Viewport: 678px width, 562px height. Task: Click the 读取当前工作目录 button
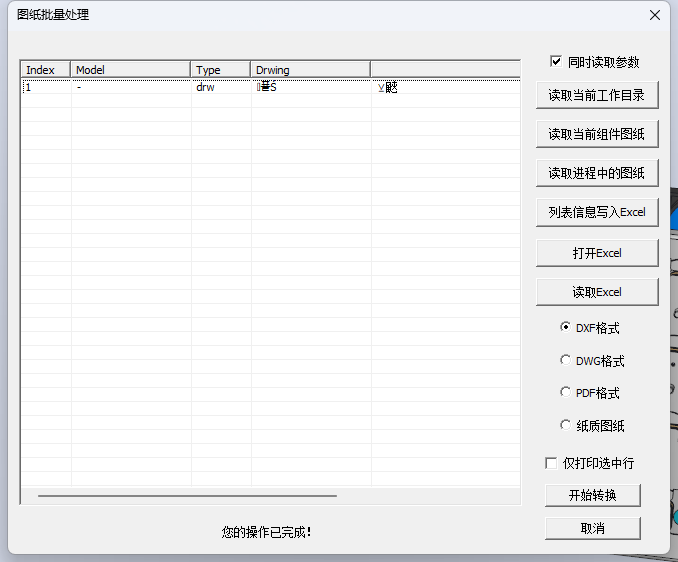tap(597, 95)
